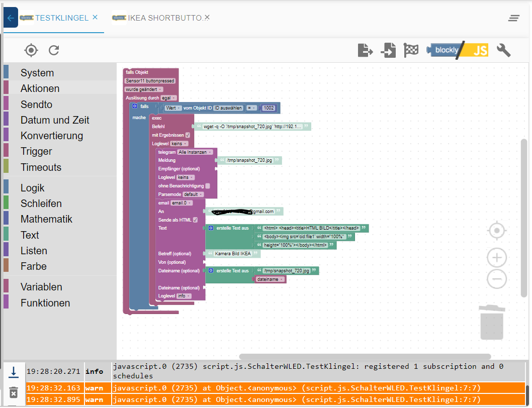Open the Timeouts block category
The height and width of the screenshot is (408, 532).
[x=41, y=167]
